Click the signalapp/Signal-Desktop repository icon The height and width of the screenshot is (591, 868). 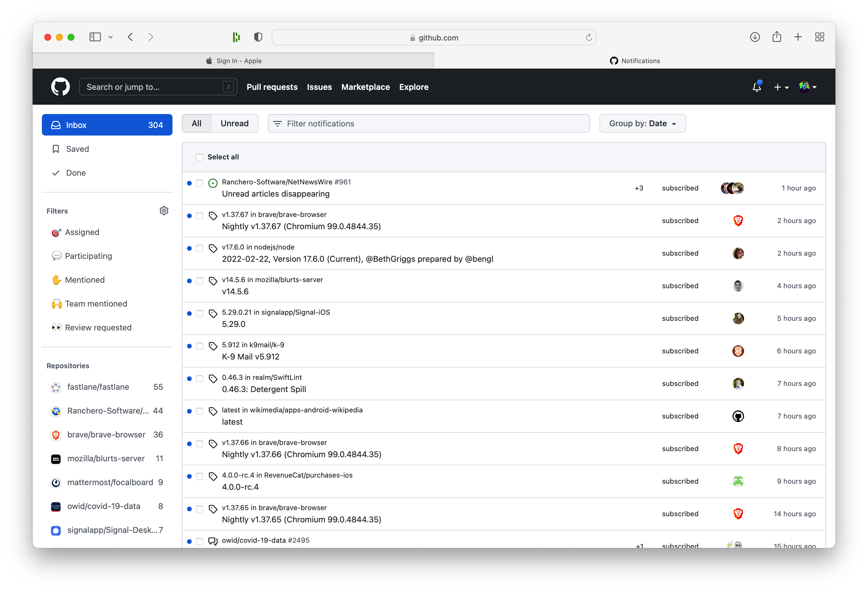tap(56, 531)
